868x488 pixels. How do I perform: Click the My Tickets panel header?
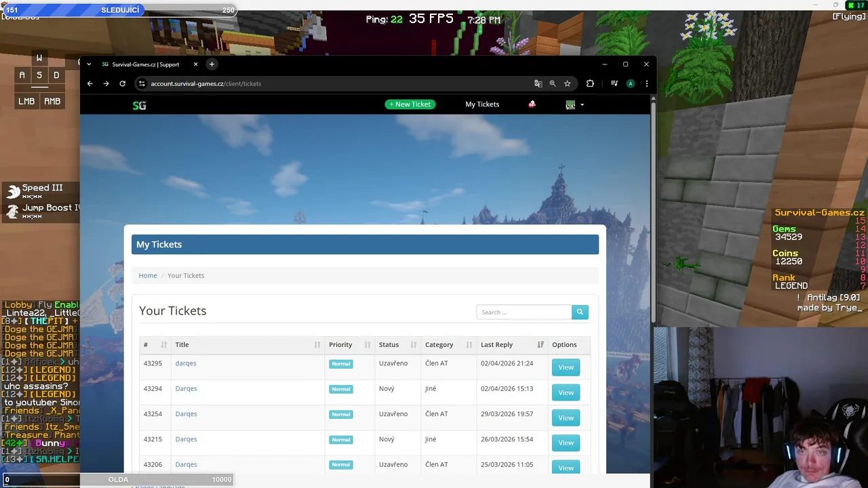coord(365,245)
